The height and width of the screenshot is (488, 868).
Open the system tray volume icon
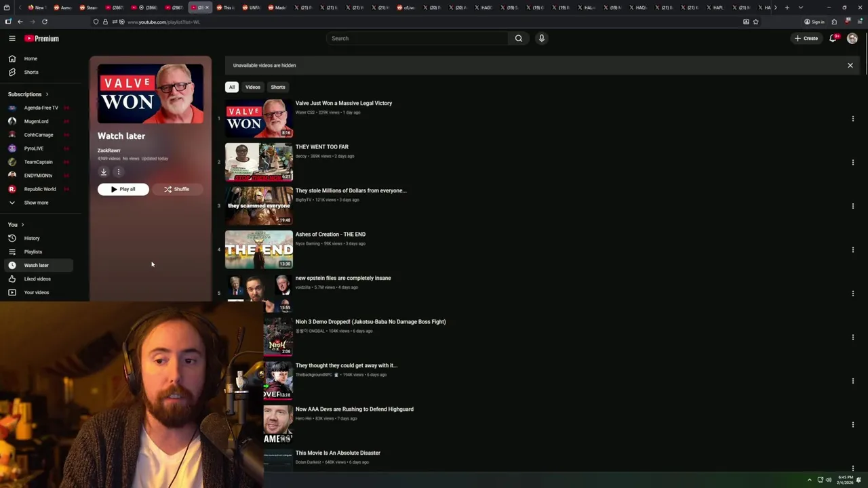coord(829,480)
